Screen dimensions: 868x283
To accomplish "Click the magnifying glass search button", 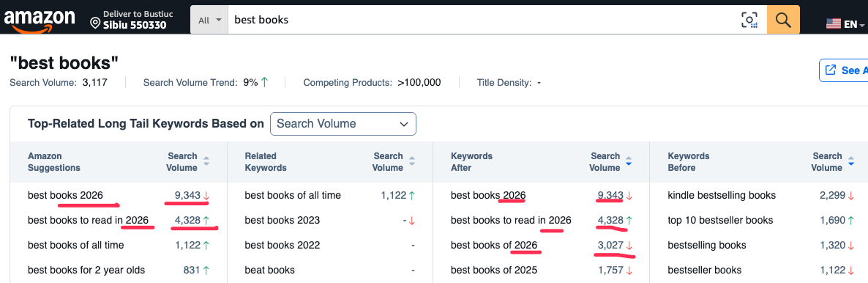I will 783,20.
